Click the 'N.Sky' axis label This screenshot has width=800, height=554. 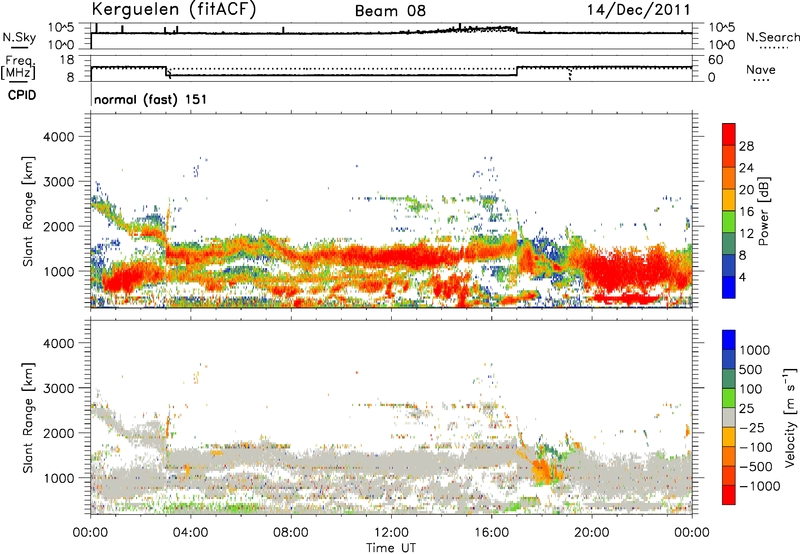(19, 37)
